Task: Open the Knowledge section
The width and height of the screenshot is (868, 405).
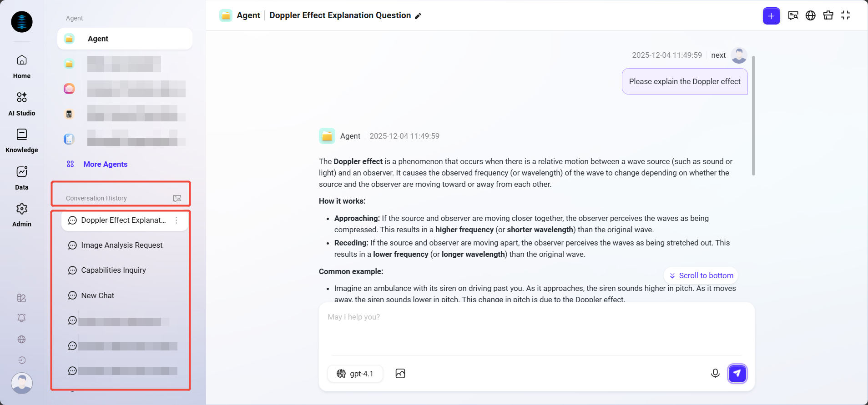Action: tap(22, 140)
